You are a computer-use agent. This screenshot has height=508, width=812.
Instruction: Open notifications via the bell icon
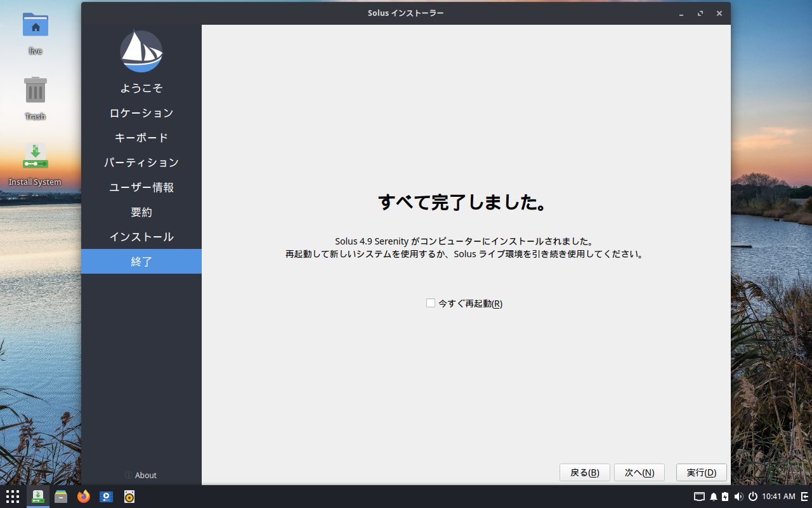tap(714, 497)
